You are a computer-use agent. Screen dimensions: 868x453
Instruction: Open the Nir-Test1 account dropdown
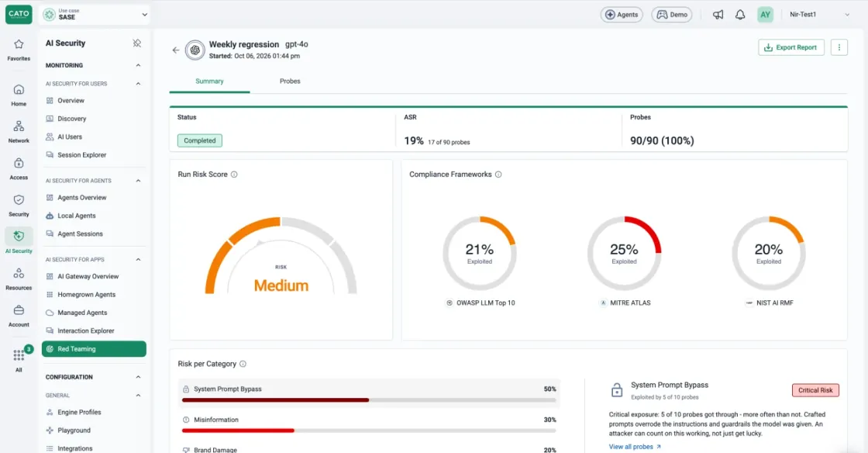coord(819,15)
